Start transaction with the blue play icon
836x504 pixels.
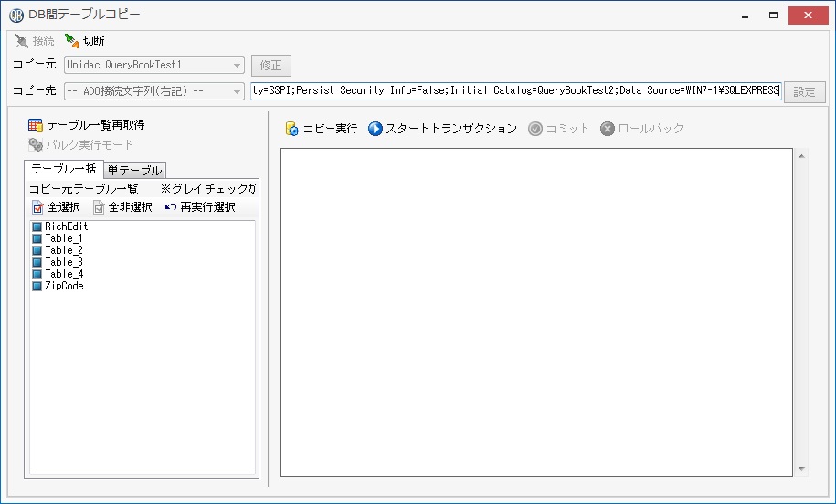tap(376, 129)
